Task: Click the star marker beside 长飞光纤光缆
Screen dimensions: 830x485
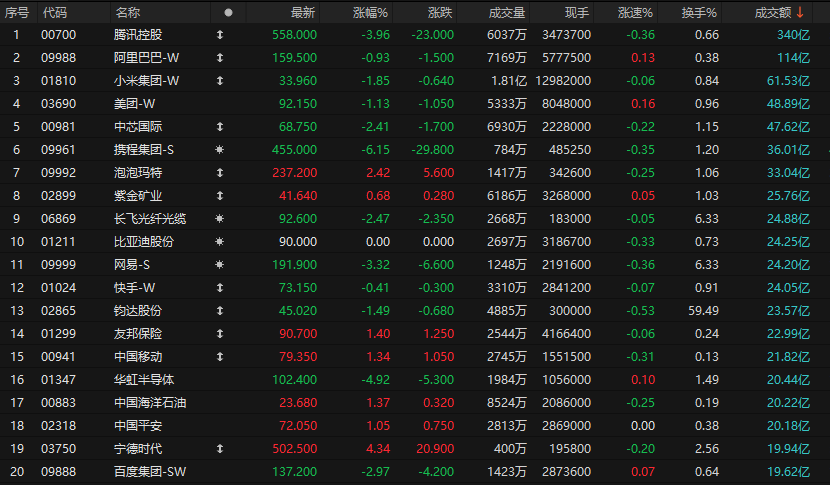Action: (220, 219)
